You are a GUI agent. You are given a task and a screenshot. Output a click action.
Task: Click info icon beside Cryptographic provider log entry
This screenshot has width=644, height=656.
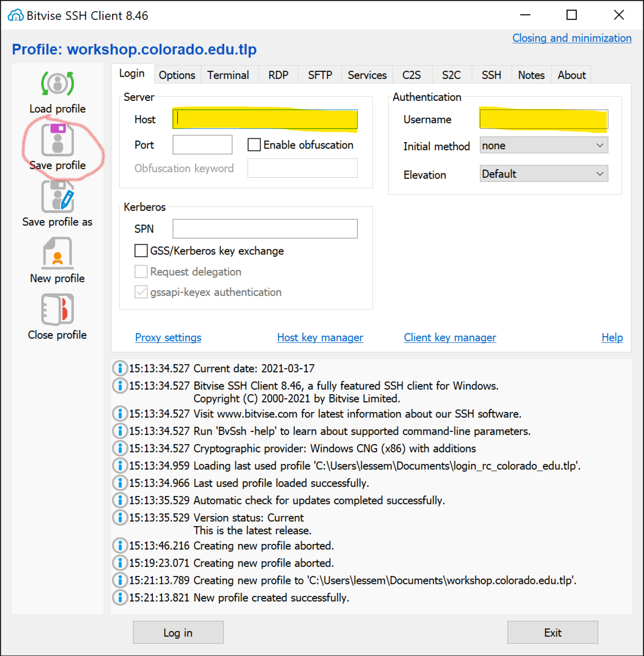(x=120, y=448)
